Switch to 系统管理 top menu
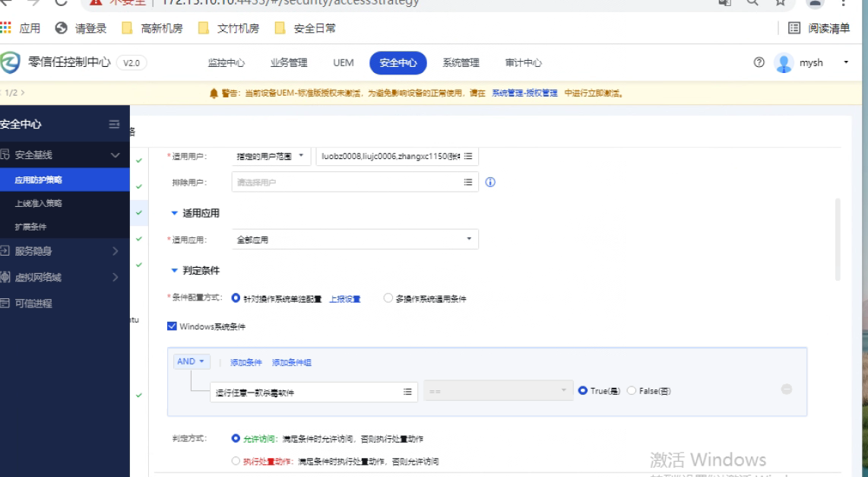868x477 pixels. (x=461, y=63)
